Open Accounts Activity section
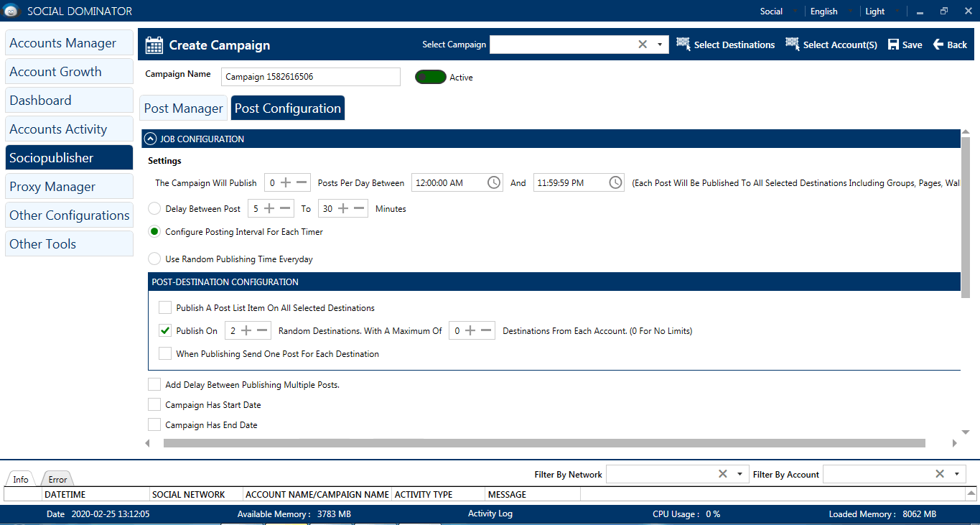Image resolution: width=980 pixels, height=525 pixels. (69, 129)
